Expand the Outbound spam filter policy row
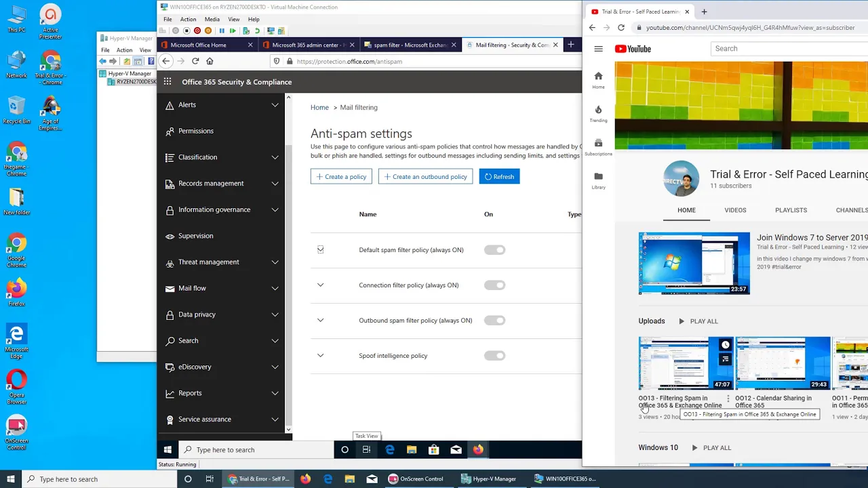Screen dimensions: 868x488 click(320, 320)
